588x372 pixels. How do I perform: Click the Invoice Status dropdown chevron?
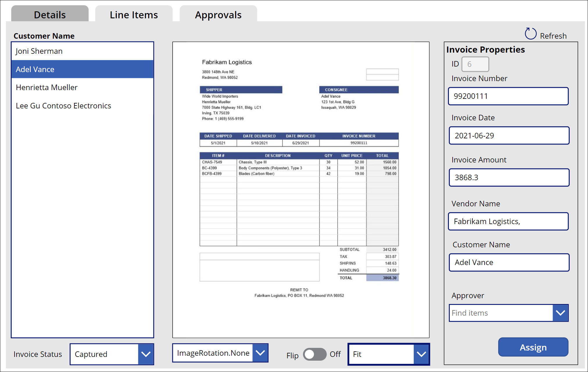(146, 354)
